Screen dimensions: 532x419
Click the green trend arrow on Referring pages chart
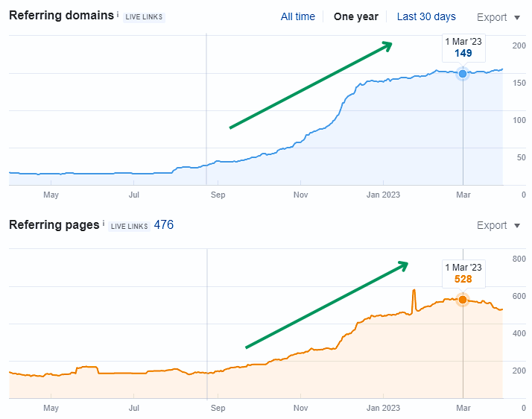coord(326,304)
